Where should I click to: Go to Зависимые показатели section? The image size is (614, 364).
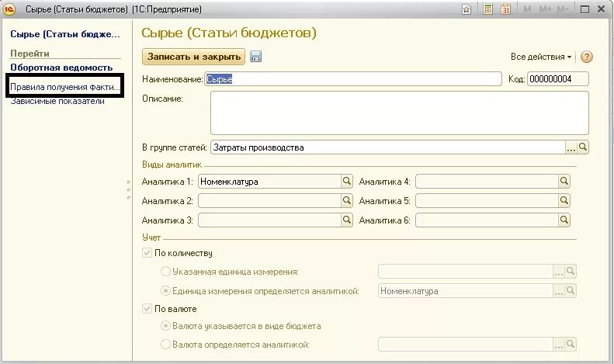[57, 101]
